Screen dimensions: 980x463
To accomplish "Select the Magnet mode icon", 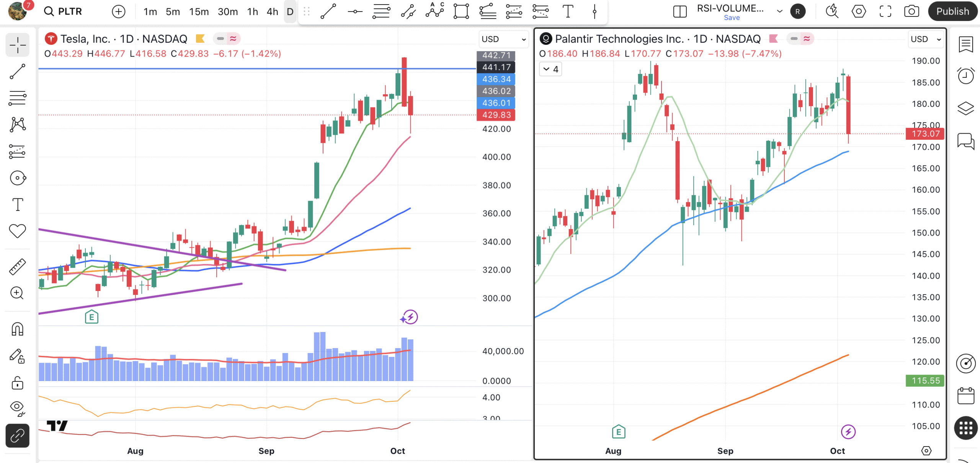I will 18,329.
